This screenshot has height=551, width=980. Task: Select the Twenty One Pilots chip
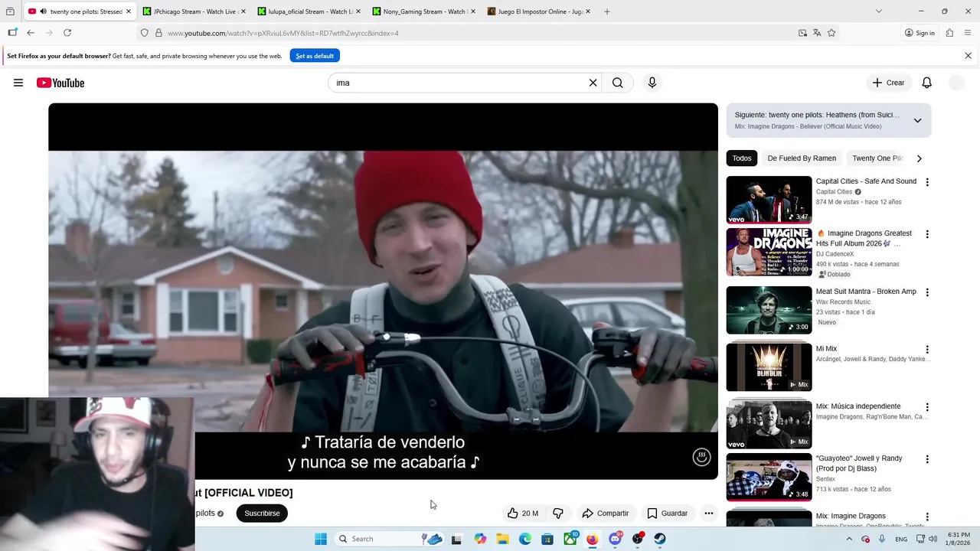pyautogui.click(x=877, y=158)
